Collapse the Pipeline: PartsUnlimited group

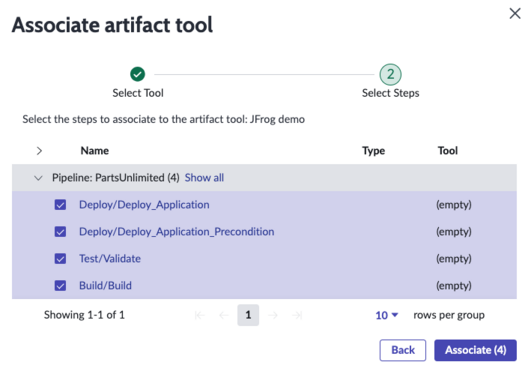[x=38, y=178]
